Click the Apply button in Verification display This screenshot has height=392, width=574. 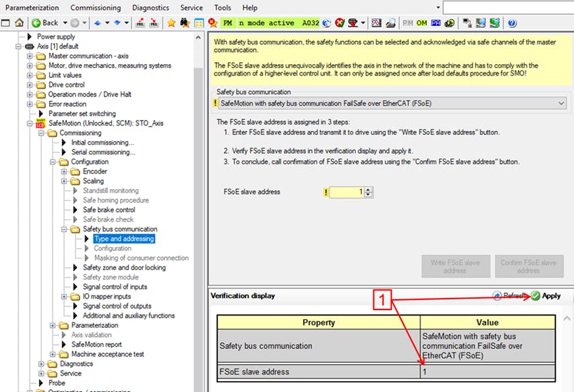coord(546,296)
